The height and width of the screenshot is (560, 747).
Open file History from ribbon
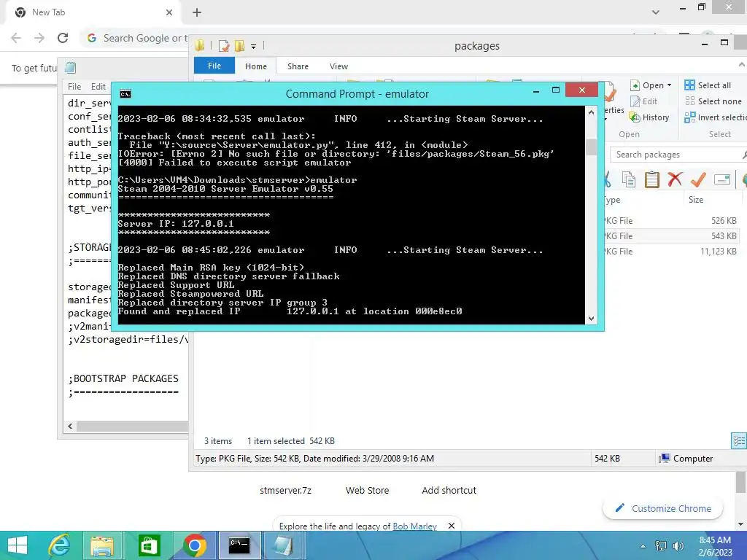pyautogui.click(x=649, y=117)
